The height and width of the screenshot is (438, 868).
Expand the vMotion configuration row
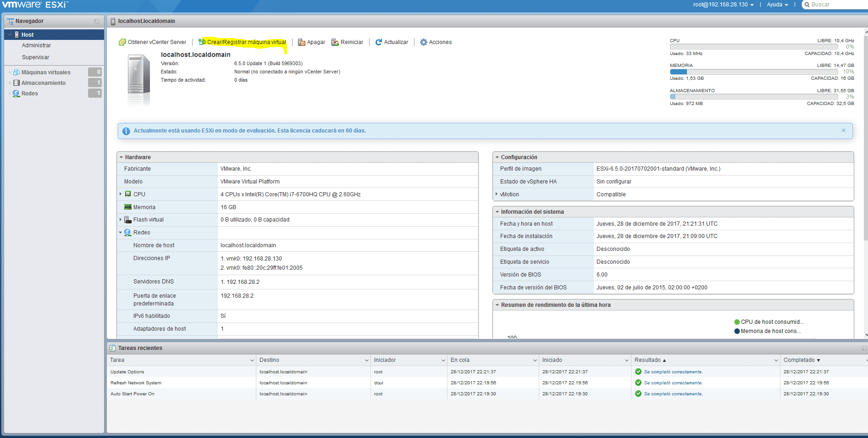pyautogui.click(x=497, y=194)
